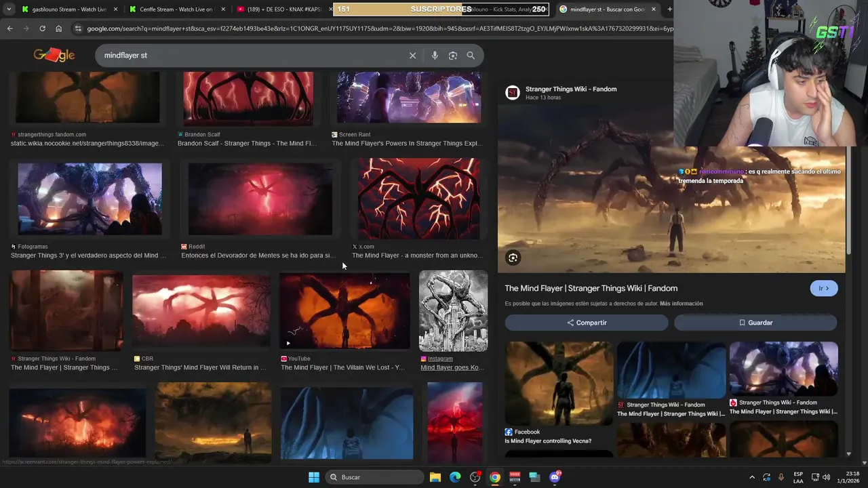The image size is (868, 488).
Task: Expand the browser tab search dropdown
Action: click(9, 9)
